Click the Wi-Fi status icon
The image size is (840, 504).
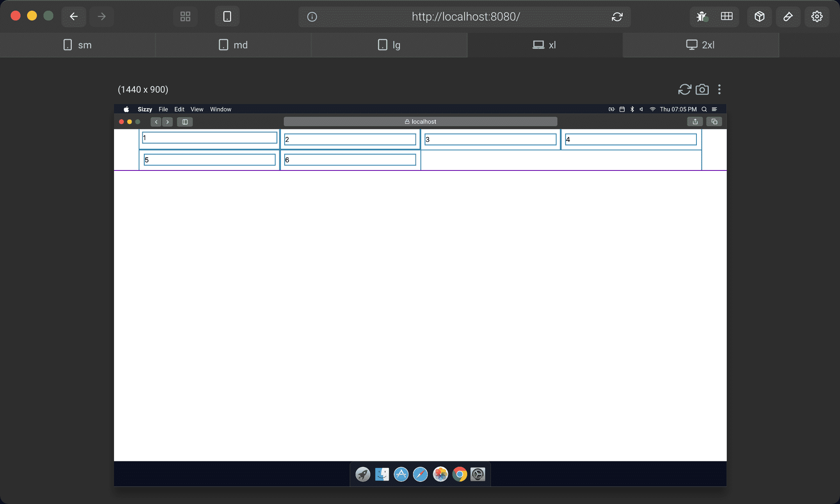point(653,109)
